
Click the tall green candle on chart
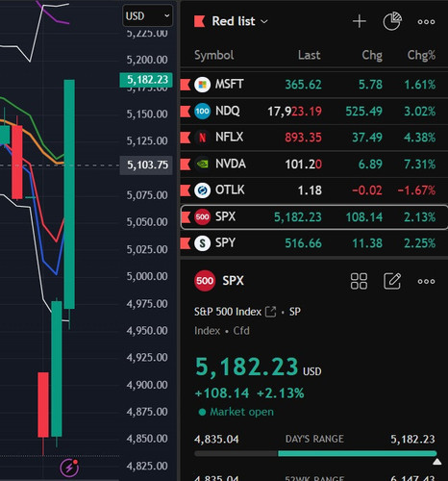(x=69, y=194)
